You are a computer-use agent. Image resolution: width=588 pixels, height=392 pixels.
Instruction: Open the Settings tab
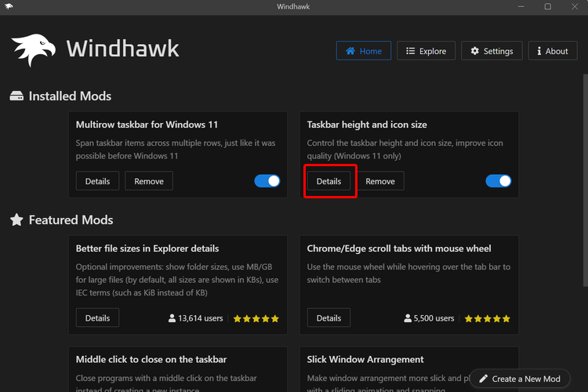coord(492,51)
